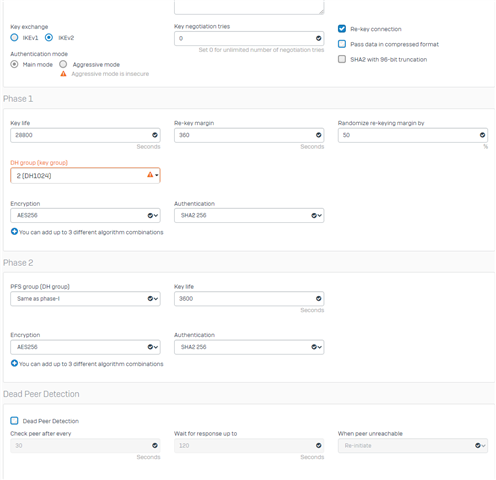This screenshot has height=480, width=496.
Task: Enable Pass data in compressed format
Action: (x=342, y=44)
